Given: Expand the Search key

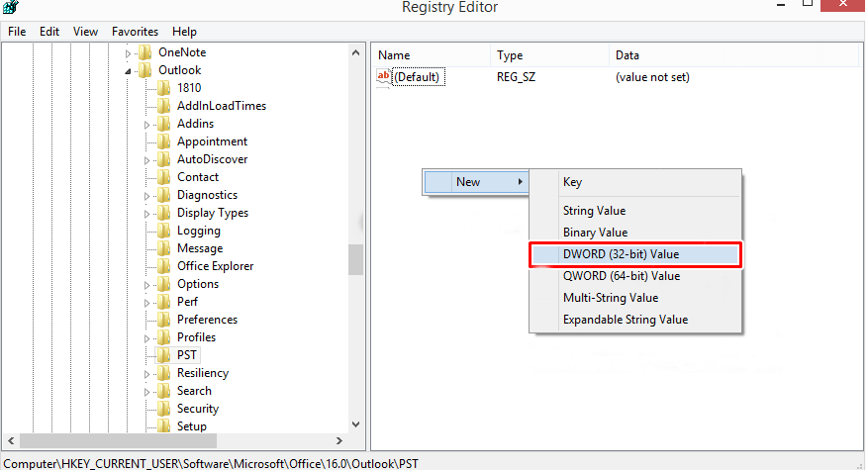Looking at the screenshot, I should pyautogui.click(x=146, y=392).
